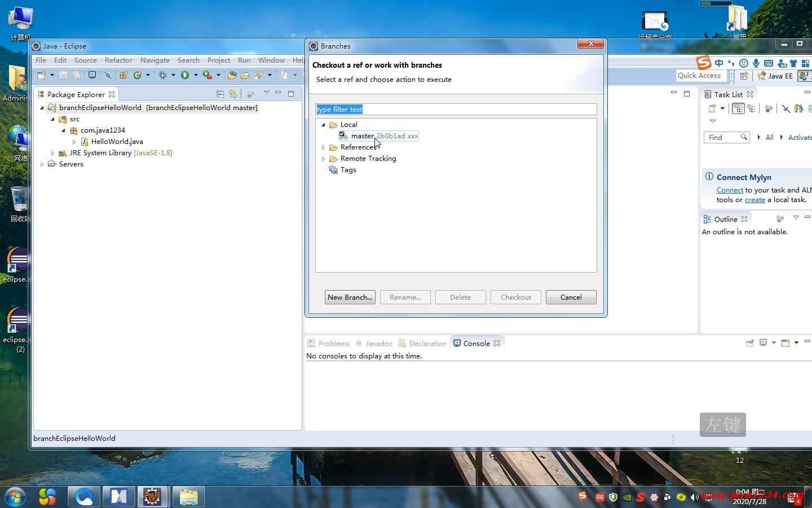Click the Open Perspective icon
The height and width of the screenshot is (508, 812).
[744, 76]
